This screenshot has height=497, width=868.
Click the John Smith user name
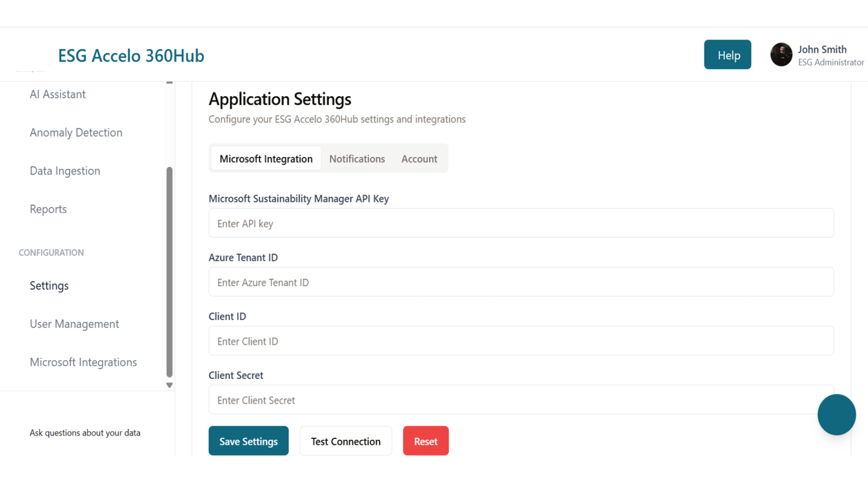(x=822, y=49)
